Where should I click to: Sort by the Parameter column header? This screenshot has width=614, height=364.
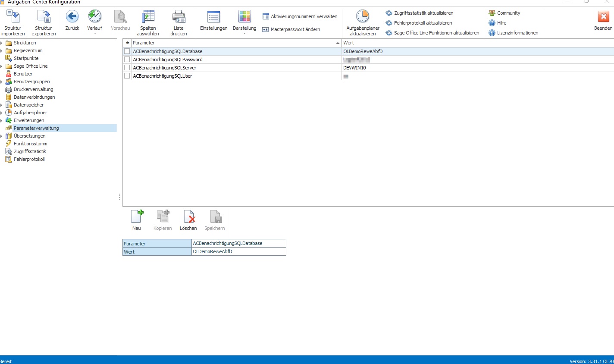[x=236, y=43]
